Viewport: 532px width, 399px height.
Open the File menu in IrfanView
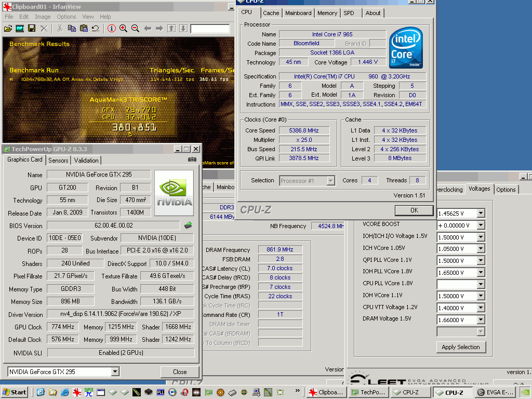[9, 17]
